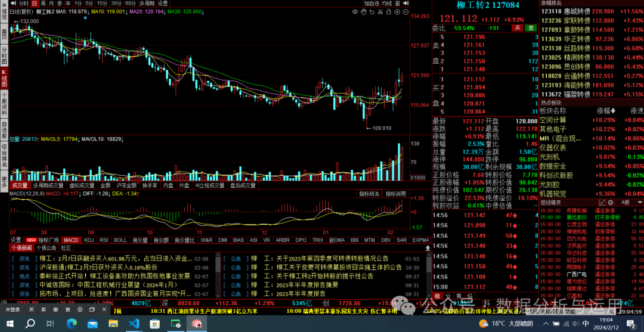644x332 pixels.
Task: Select the 60分 period
Action: (x=131, y=4)
